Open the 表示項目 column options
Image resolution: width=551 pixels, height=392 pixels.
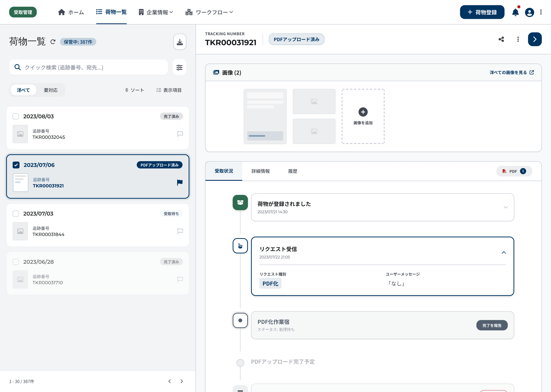[x=169, y=90]
